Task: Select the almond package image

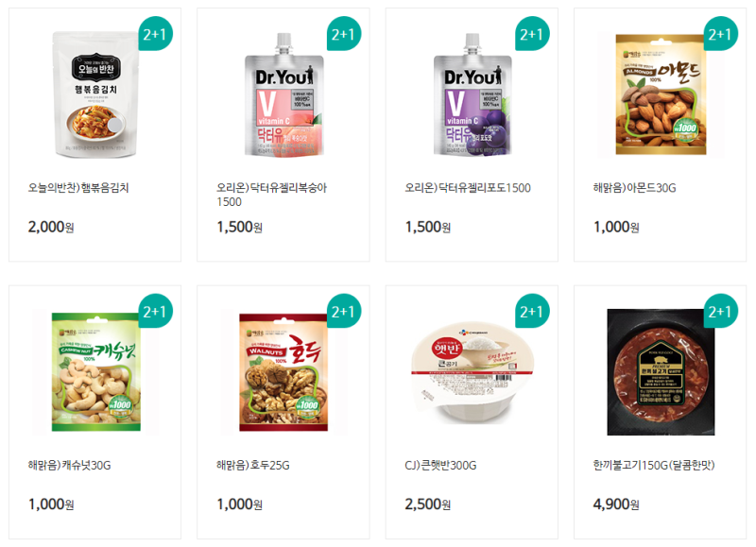Action: (661, 94)
